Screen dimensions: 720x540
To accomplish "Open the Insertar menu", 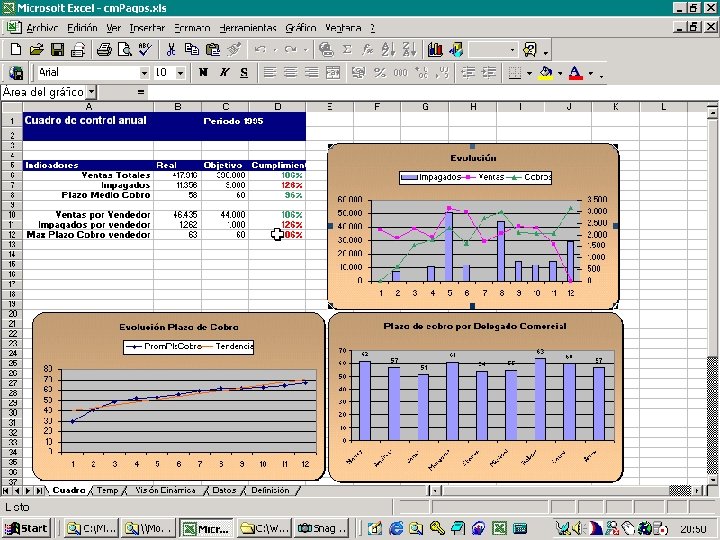I will click(147, 28).
